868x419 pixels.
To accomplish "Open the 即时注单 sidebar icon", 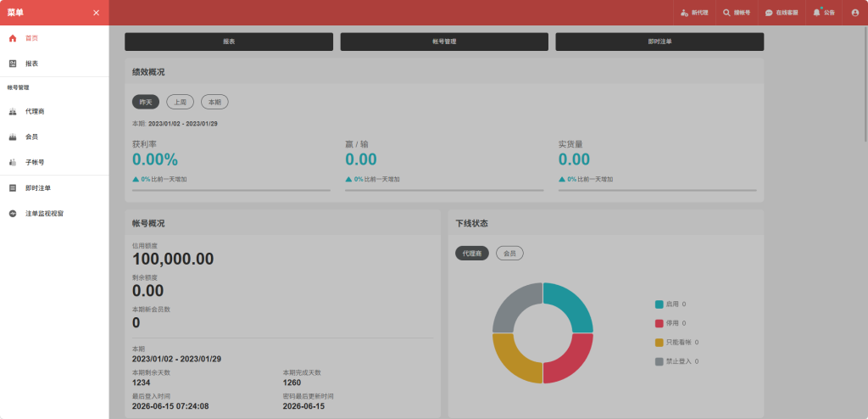I will 13,188.
